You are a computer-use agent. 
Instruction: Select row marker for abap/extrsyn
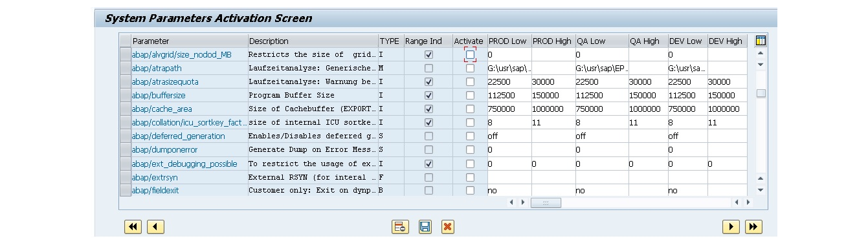[125, 178]
